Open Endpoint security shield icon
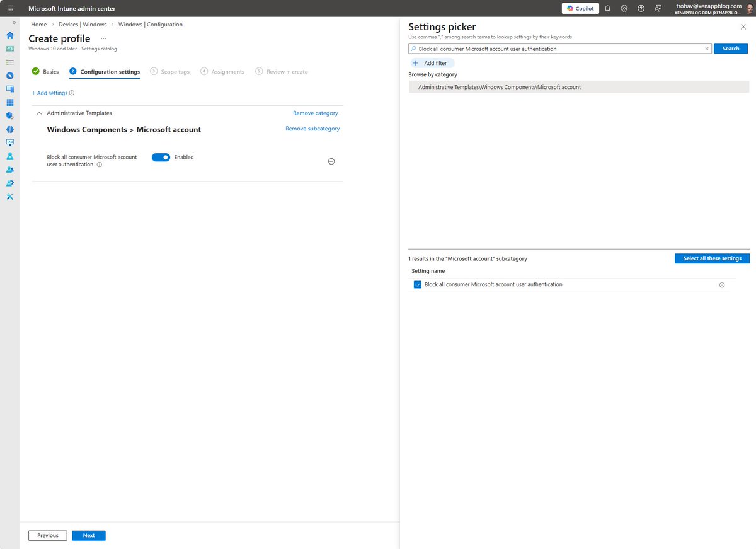 (x=10, y=116)
